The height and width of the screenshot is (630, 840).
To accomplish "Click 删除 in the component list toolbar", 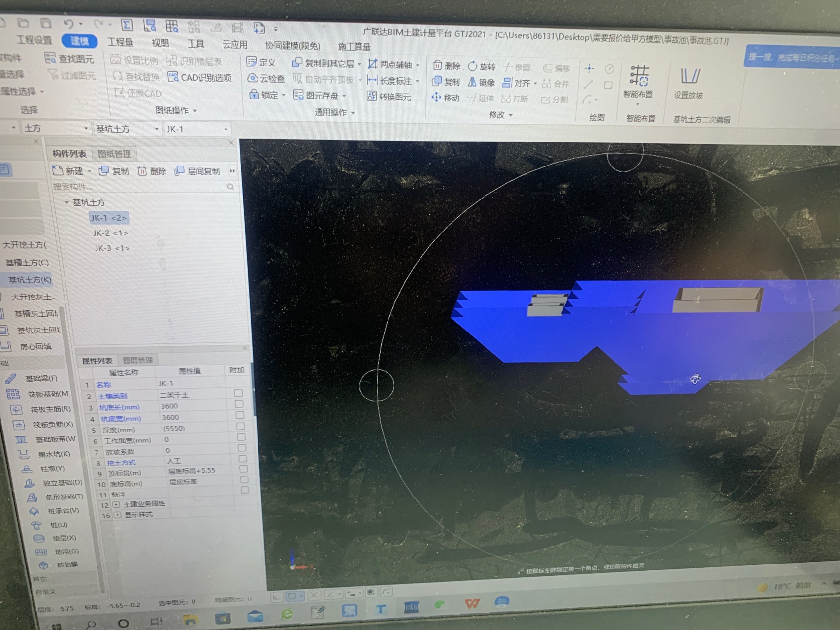I will (x=152, y=171).
